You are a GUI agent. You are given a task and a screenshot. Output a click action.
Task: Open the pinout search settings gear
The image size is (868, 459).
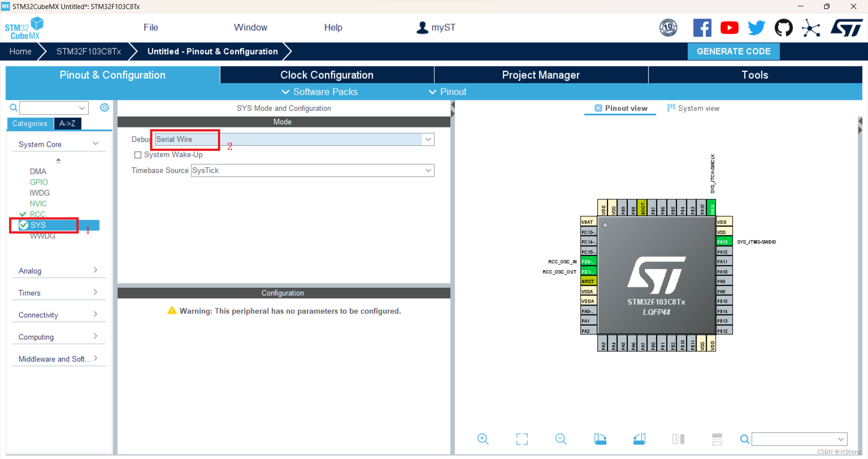(104, 108)
